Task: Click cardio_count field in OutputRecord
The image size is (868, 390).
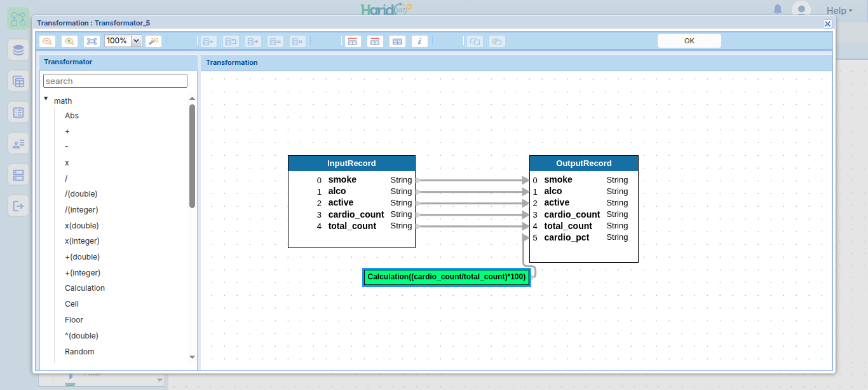Action: pyautogui.click(x=572, y=214)
